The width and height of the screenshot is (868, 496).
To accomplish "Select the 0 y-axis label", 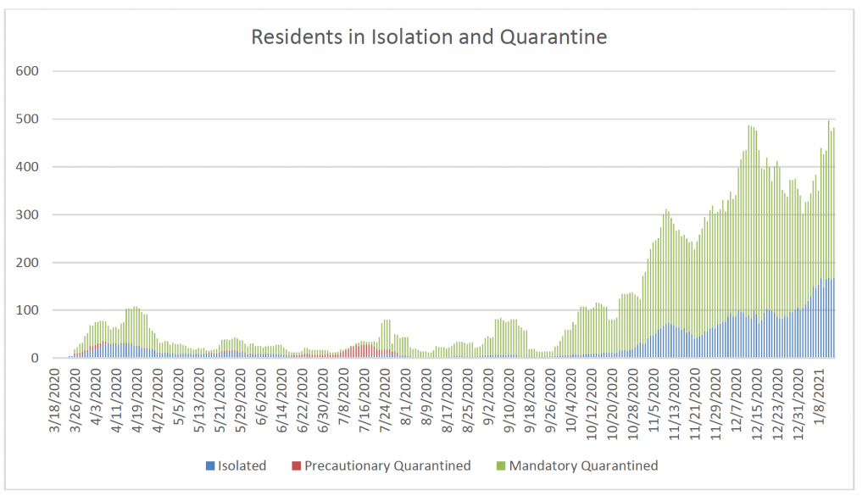I will 35,359.
